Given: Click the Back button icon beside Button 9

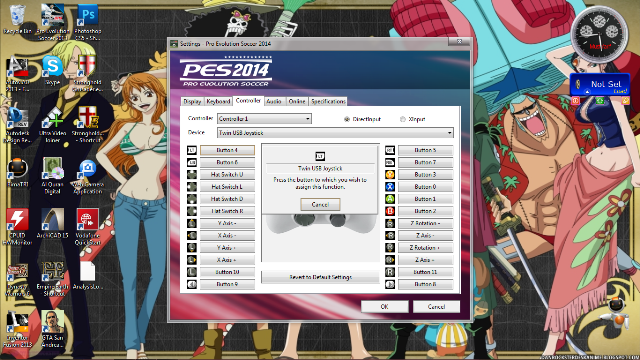Looking at the screenshot, I should pyautogui.click(x=192, y=284).
